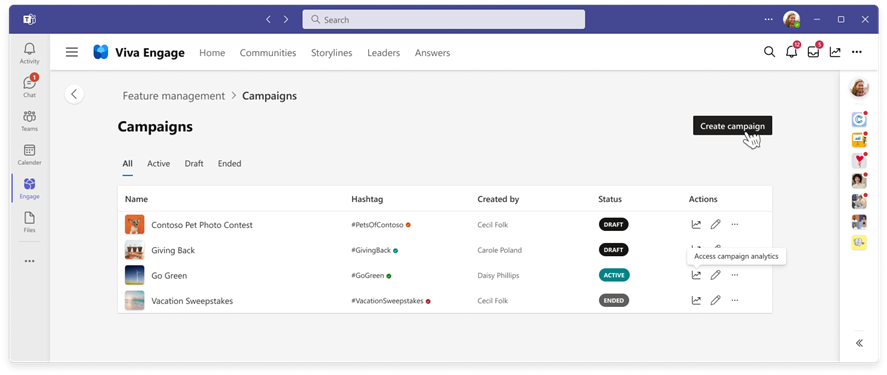887x375 pixels.
Task: More actions for Go Green
Action: tap(735, 275)
